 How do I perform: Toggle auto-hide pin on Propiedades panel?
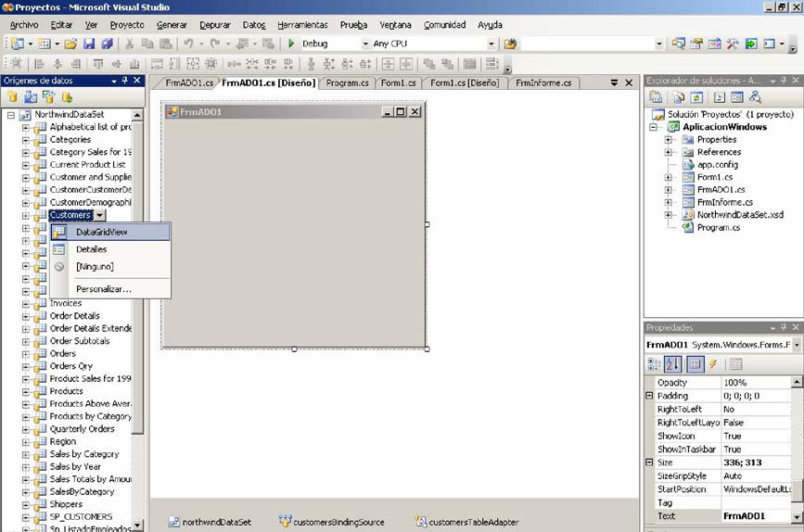point(784,327)
